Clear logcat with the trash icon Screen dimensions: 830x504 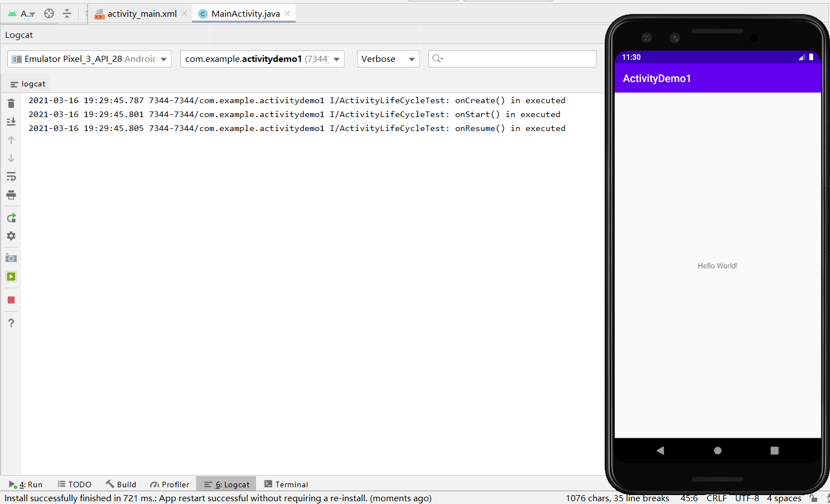[11, 103]
